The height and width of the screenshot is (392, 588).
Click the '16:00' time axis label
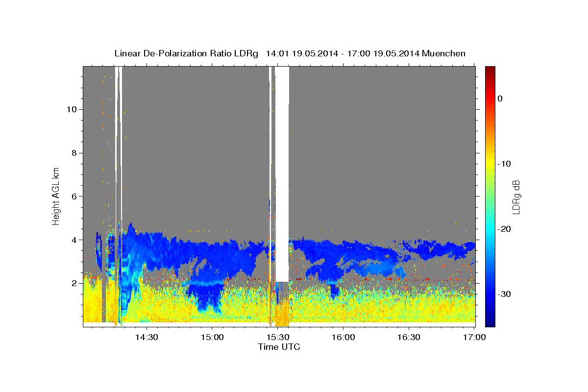[343, 338]
